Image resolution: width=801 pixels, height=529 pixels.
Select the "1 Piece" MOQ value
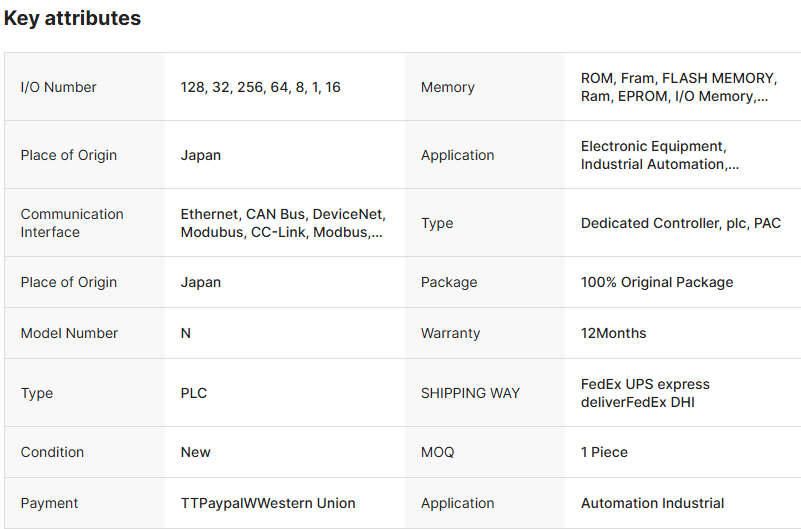click(604, 452)
